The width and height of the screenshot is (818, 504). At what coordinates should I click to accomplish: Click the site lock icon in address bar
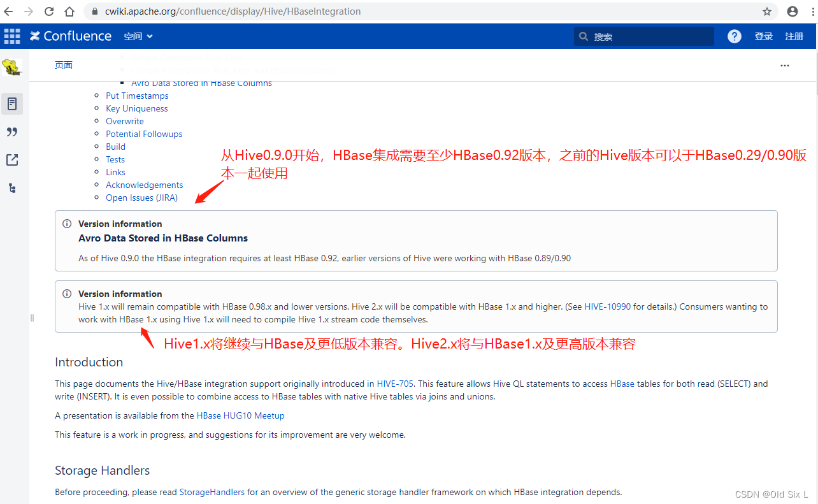click(94, 11)
